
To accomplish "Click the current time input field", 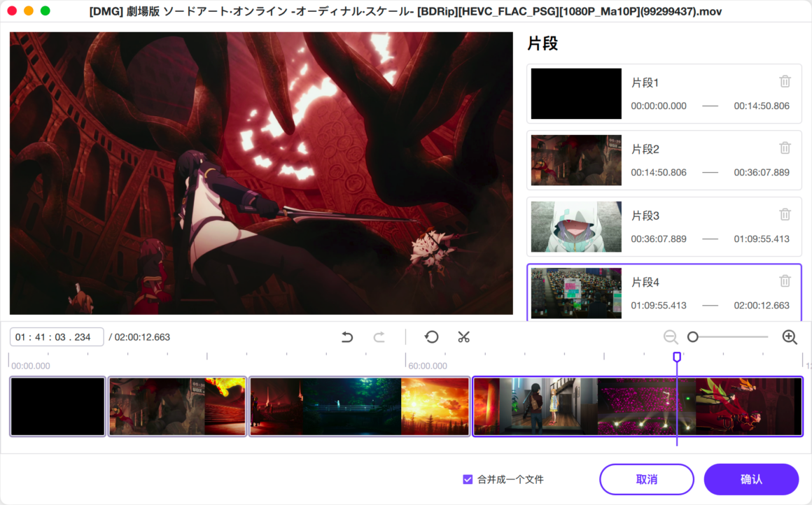I will (57, 337).
